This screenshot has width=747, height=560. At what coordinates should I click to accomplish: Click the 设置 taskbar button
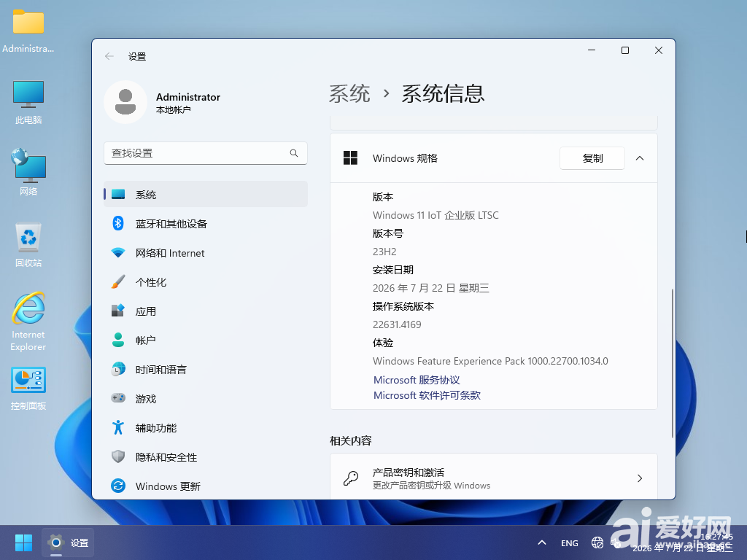68,542
